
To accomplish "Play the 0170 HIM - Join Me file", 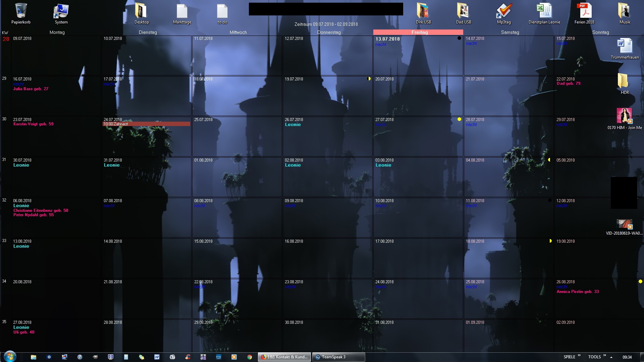I will (x=625, y=116).
